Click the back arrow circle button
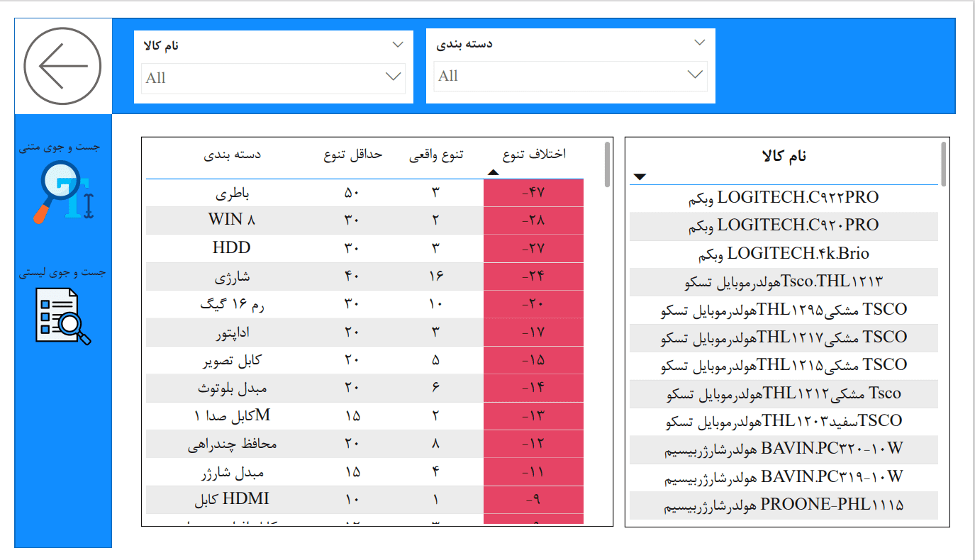Image resolution: width=975 pixels, height=560 pixels. point(63,66)
